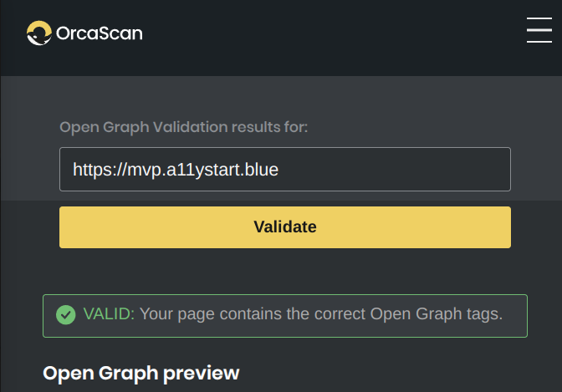This screenshot has height=392, width=562.
Task: Click the word 'Validate' on yellow button
Action: (285, 227)
